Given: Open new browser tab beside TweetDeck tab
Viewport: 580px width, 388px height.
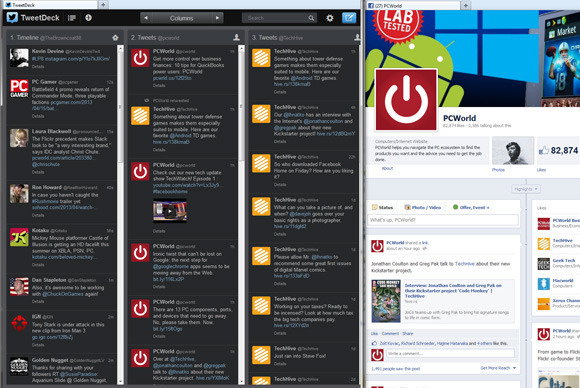Looking at the screenshot, I should [103, 4].
